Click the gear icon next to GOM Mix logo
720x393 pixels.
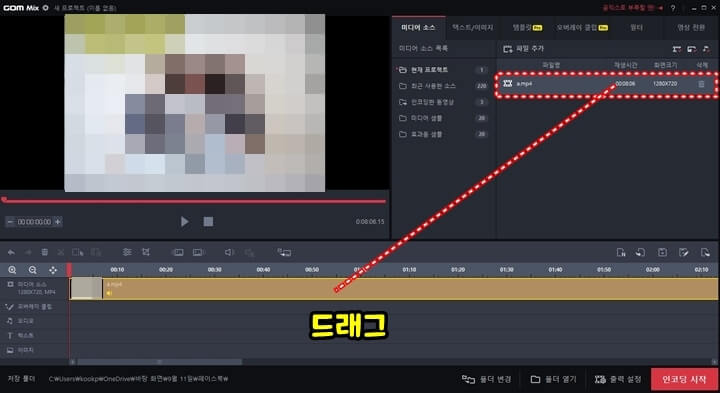45,8
